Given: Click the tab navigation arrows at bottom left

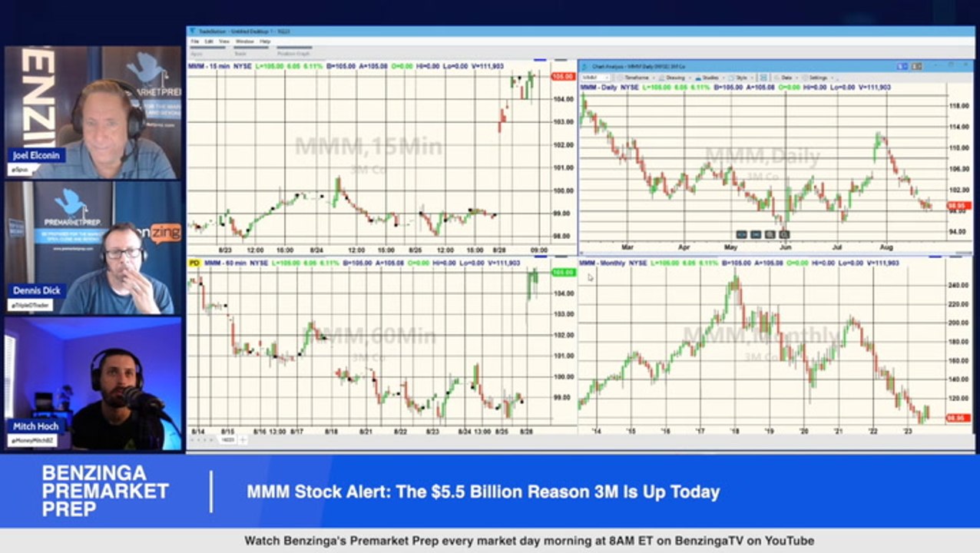Looking at the screenshot, I should click(201, 439).
